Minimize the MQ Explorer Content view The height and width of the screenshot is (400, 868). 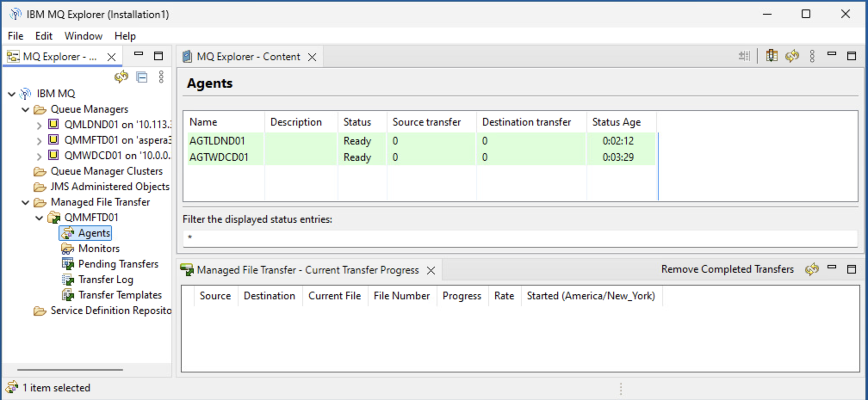click(x=832, y=54)
